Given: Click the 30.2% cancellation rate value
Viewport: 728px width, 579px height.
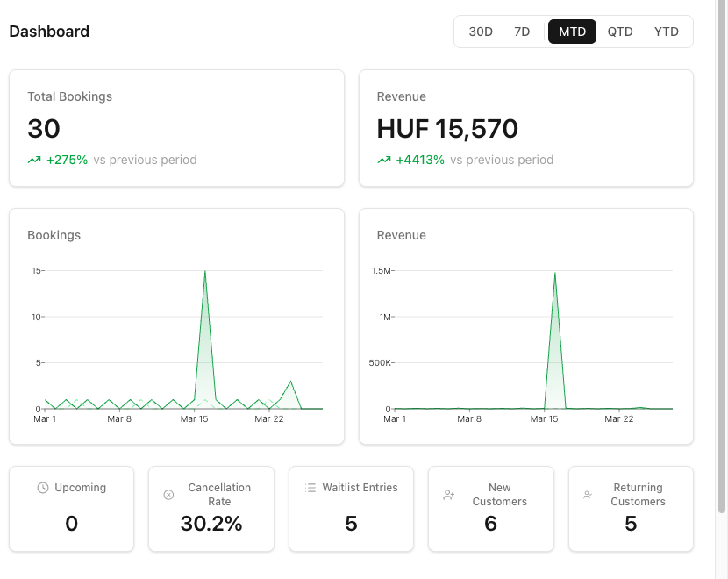Looking at the screenshot, I should 211,524.
